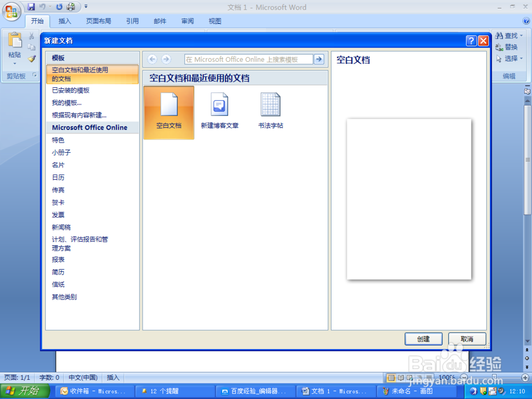532x399 pixels.
Task: Open the Mailings (邮件) tab
Action: point(160,21)
